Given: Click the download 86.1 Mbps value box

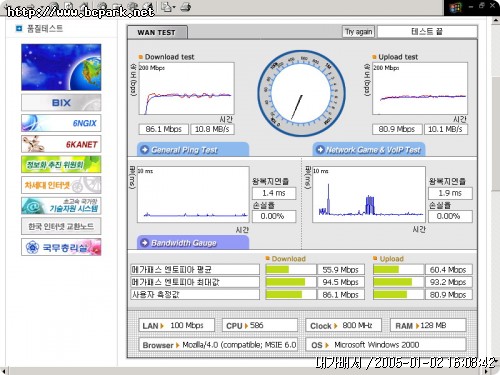Looking at the screenshot, I should (164, 129).
